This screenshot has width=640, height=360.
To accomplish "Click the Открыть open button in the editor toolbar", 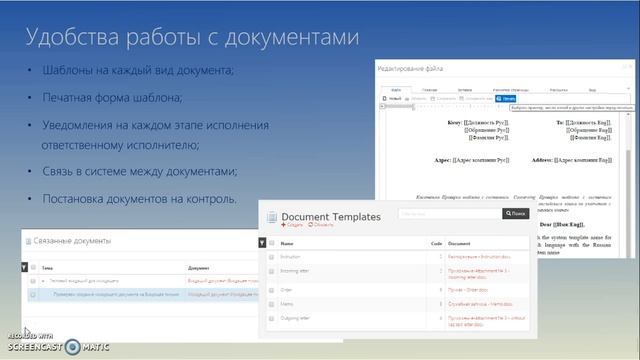I will (416, 98).
